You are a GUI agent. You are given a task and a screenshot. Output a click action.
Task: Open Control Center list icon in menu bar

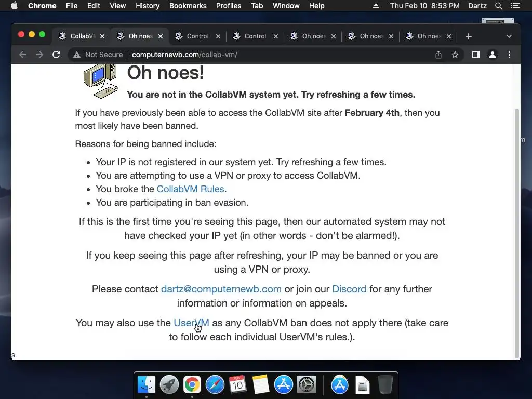[x=515, y=6]
